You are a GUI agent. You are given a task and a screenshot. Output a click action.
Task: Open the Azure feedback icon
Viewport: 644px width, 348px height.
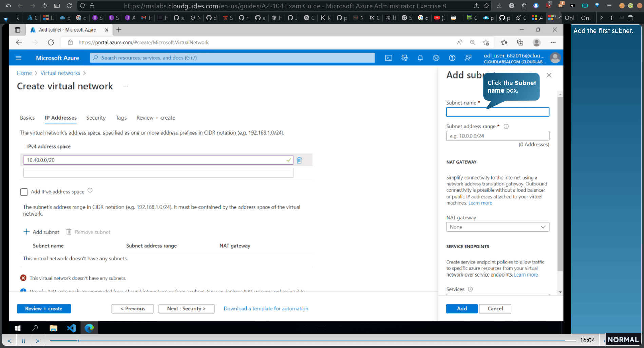(468, 58)
